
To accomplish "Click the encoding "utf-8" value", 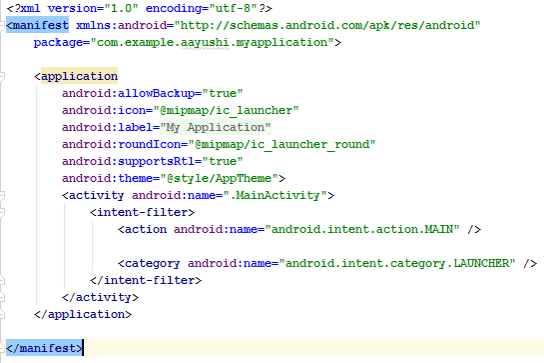I will (x=233, y=8).
